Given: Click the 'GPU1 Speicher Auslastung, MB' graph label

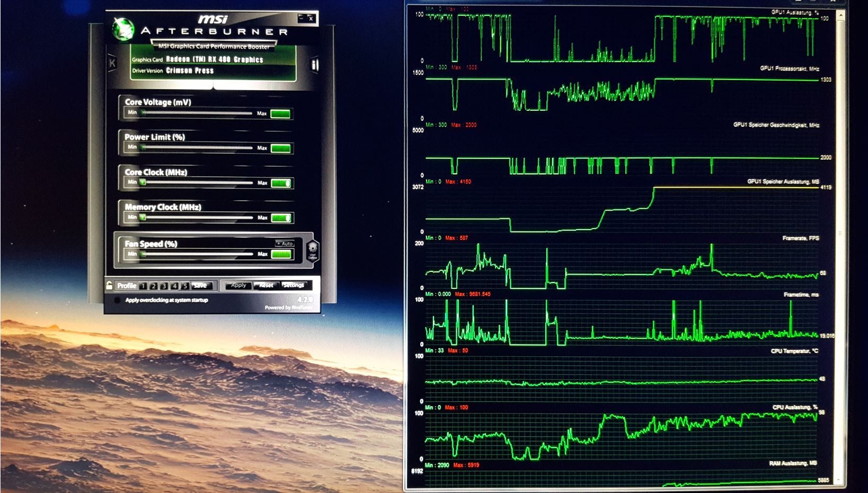Looking at the screenshot, I should (783, 181).
